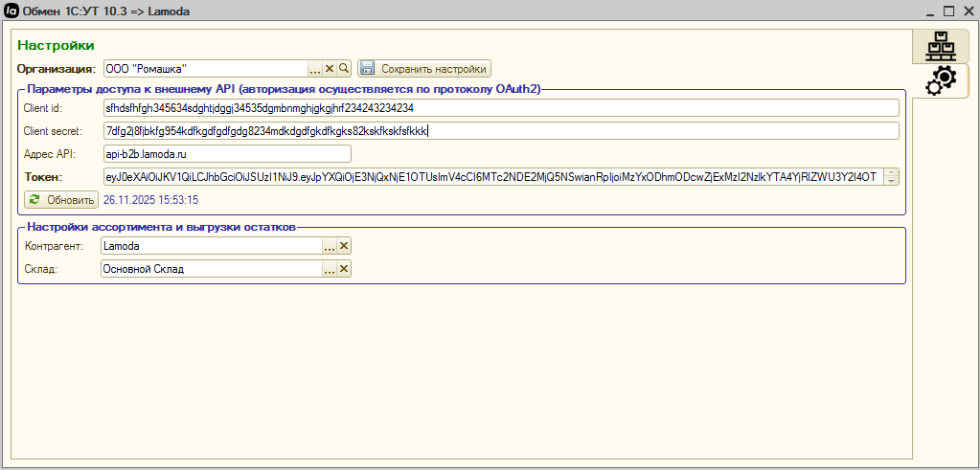Click the Токен label
Image resolution: width=980 pixels, height=470 pixels.
[43, 177]
